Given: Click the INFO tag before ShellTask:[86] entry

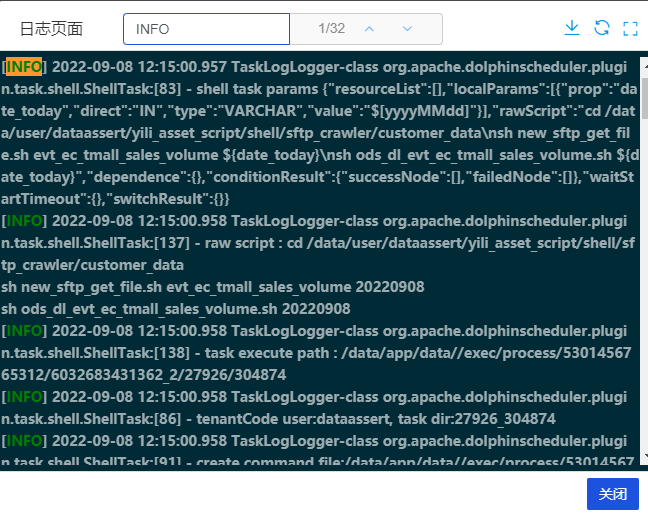Looking at the screenshot, I should [24, 397].
